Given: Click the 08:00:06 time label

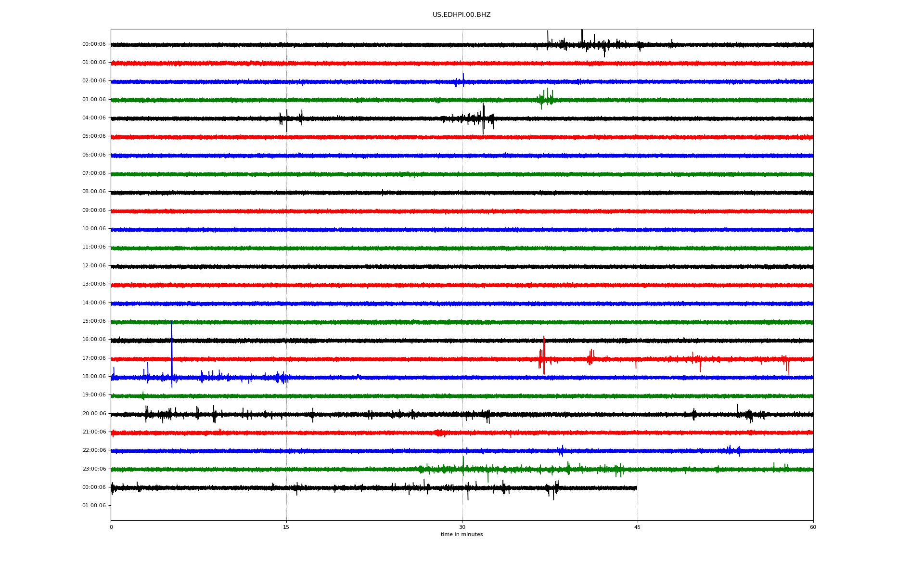Looking at the screenshot, I should tap(94, 192).
